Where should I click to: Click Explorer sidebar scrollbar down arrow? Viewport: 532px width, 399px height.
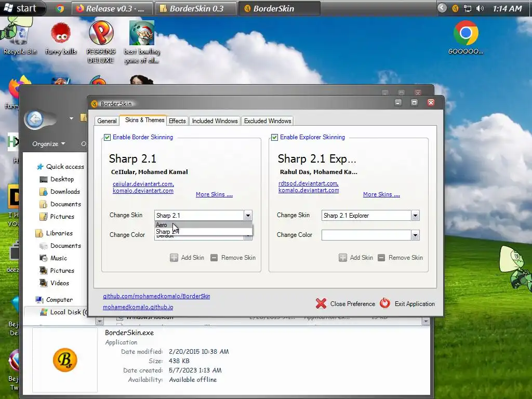click(99, 321)
